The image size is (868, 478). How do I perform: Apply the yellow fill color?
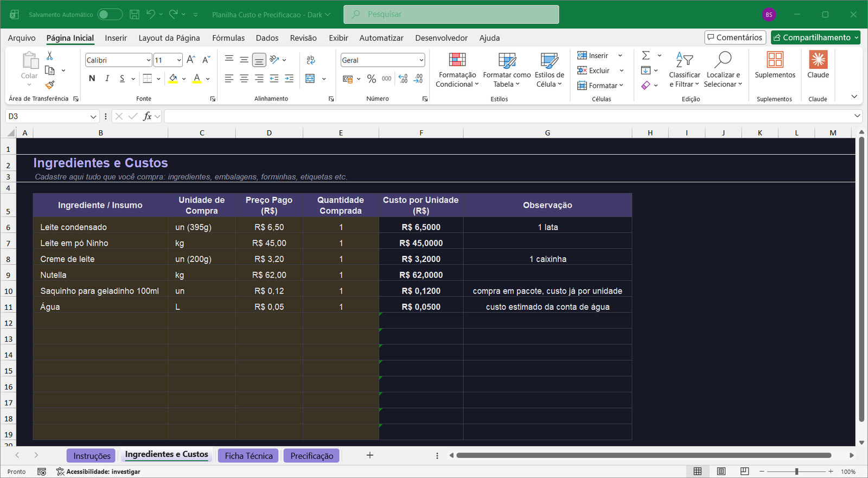(173, 79)
